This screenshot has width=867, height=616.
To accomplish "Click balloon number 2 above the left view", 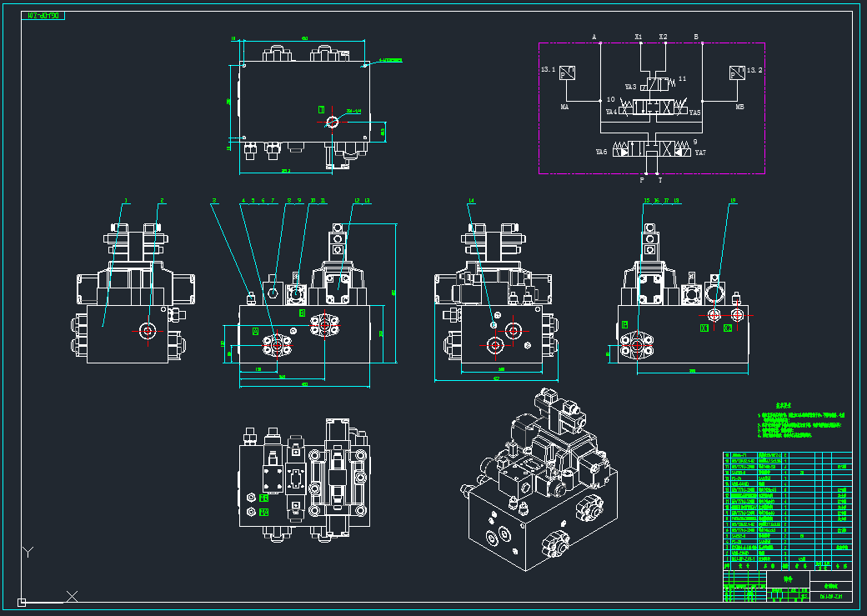I will (162, 201).
